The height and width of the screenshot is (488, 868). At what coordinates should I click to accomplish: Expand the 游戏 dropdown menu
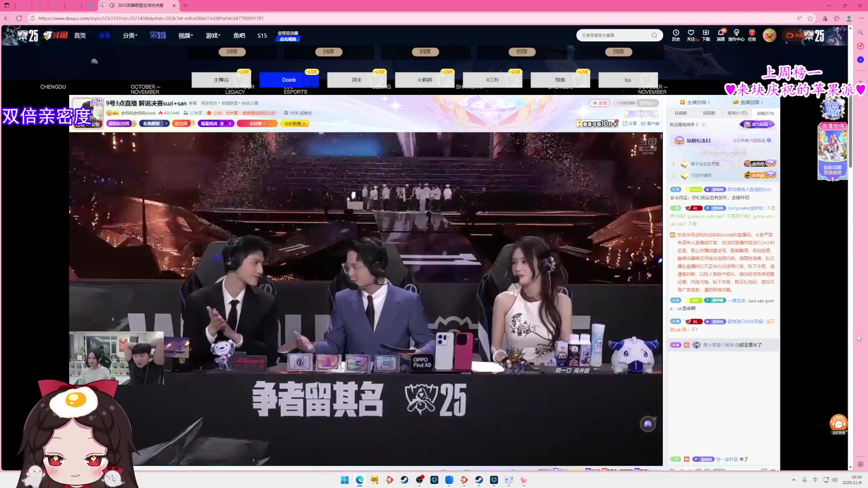click(212, 35)
